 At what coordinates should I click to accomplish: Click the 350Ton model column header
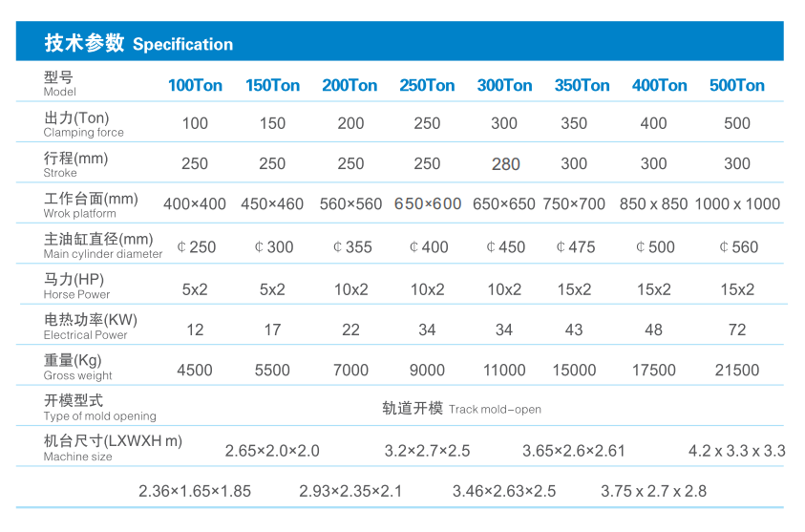582,85
